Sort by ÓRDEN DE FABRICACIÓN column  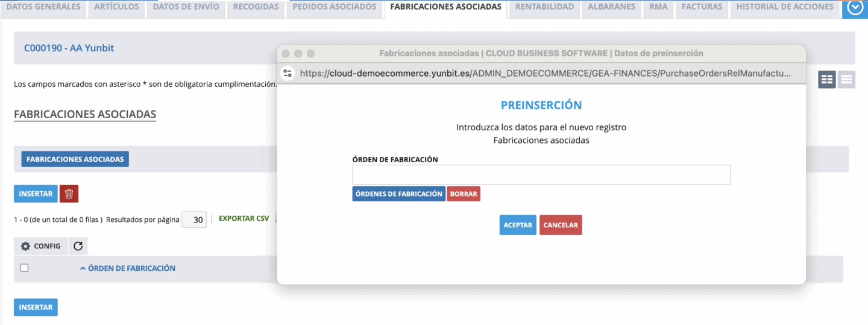tap(131, 268)
